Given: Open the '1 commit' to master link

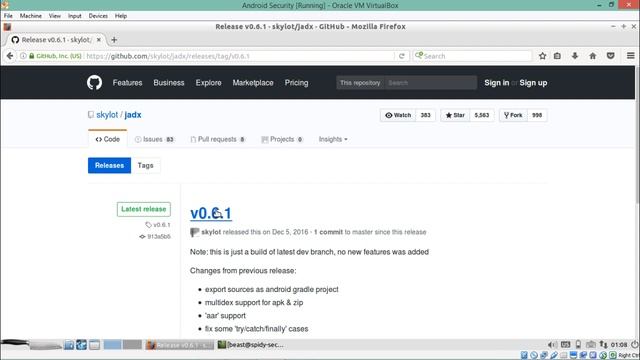Looking at the screenshot, I should point(328,232).
